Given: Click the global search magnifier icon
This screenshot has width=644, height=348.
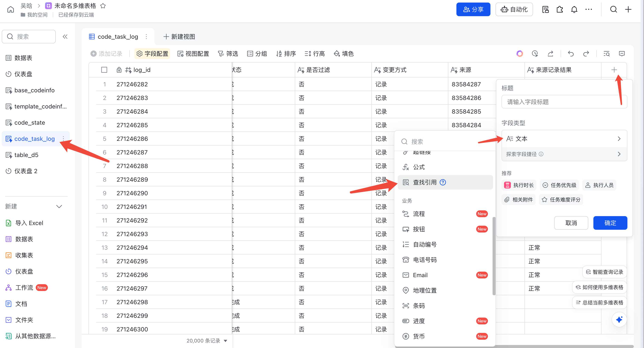Looking at the screenshot, I should click(614, 10).
